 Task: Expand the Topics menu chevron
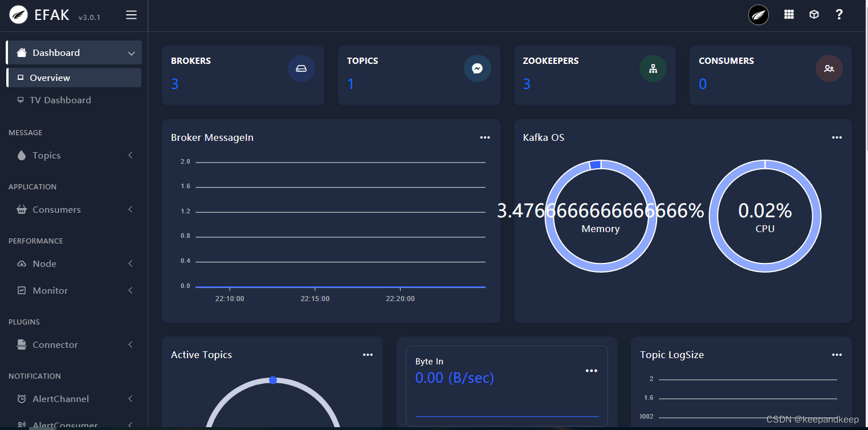[131, 155]
